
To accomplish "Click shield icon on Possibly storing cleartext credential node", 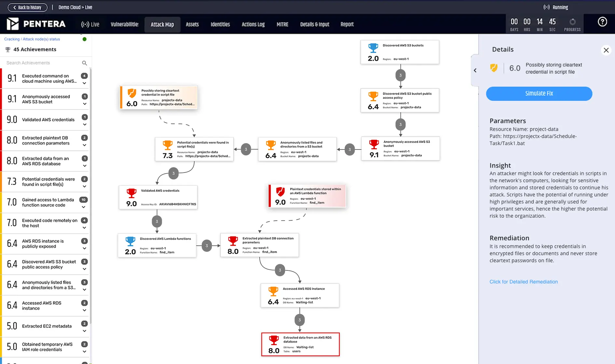I will point(132,93).
